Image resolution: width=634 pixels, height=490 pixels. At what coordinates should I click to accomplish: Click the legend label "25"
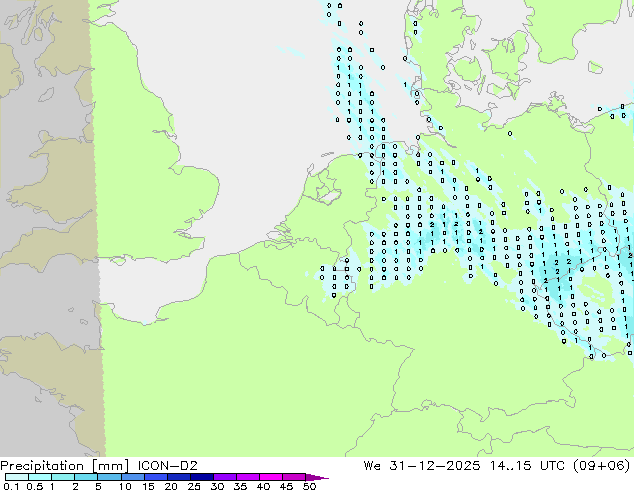(x=194, y=486)
